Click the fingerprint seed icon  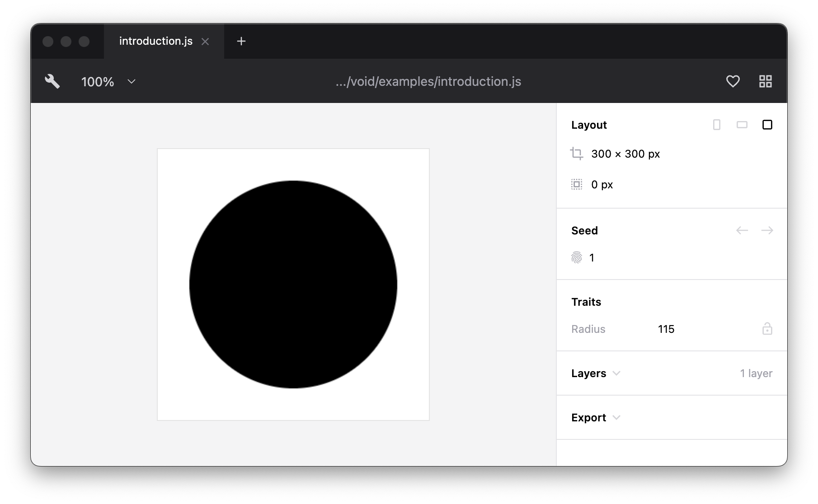pos(577,257)
